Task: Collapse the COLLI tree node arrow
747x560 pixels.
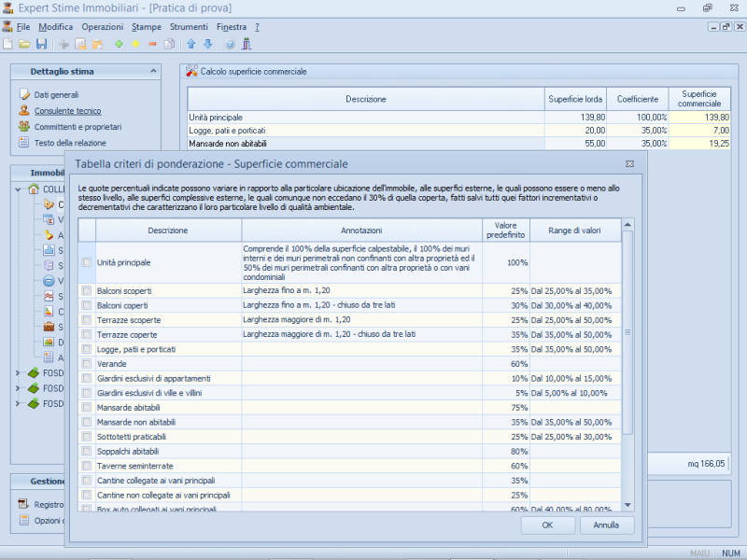Action: (18, 189)
